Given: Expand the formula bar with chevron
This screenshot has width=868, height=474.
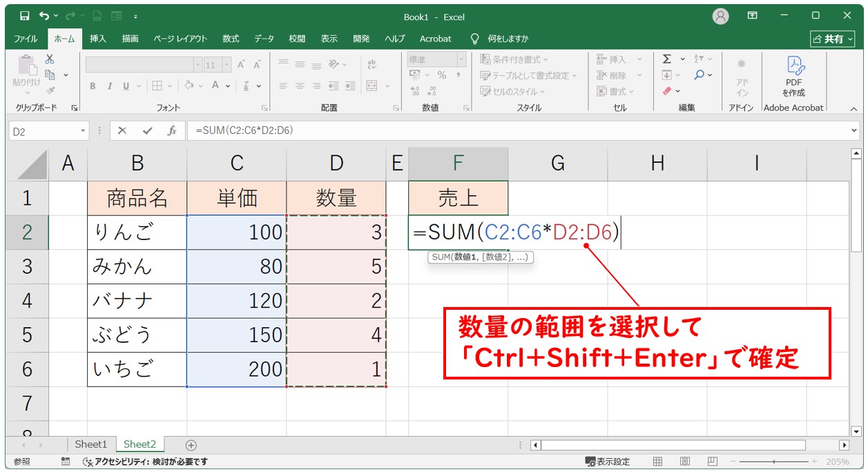Looking at the screenshot, I should (x=855, y=130).
